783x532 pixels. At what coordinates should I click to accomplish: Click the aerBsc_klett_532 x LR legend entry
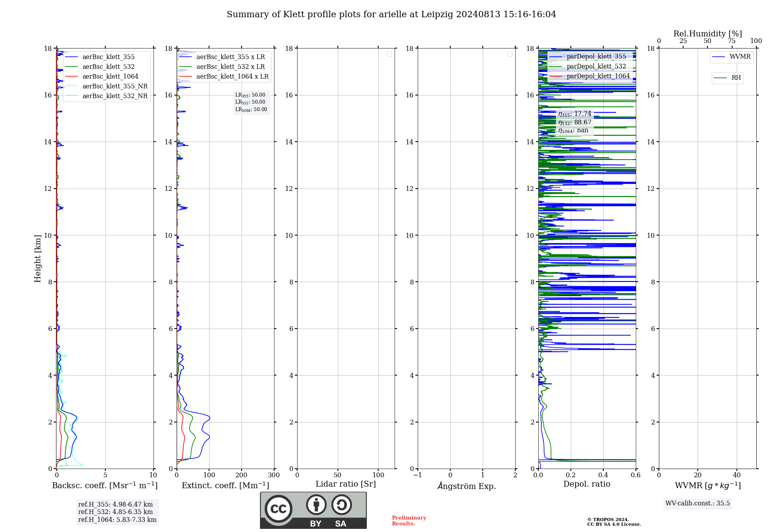click(x=222, y=67)
